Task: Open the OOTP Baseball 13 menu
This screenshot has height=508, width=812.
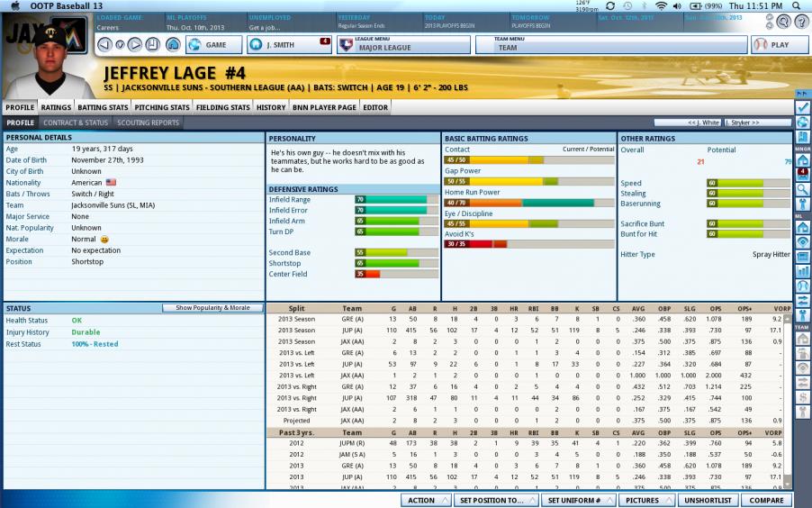Action: click(x=67, y=5)
